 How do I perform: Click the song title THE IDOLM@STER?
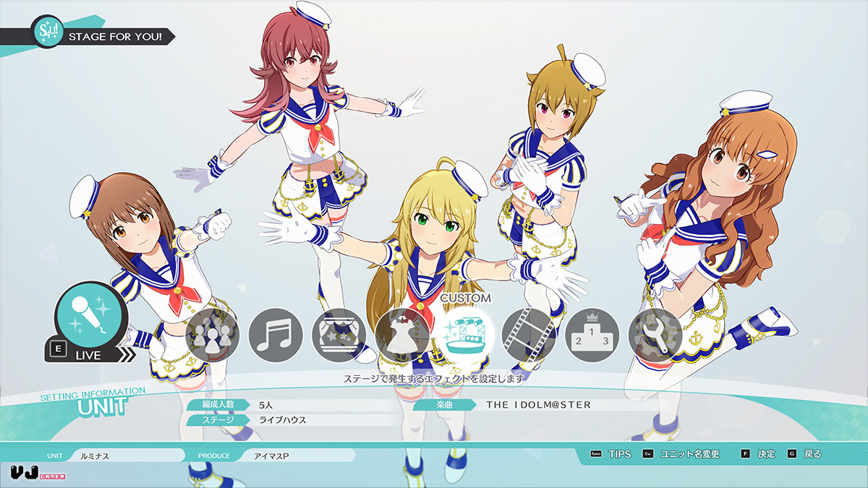tap(538, 405)
